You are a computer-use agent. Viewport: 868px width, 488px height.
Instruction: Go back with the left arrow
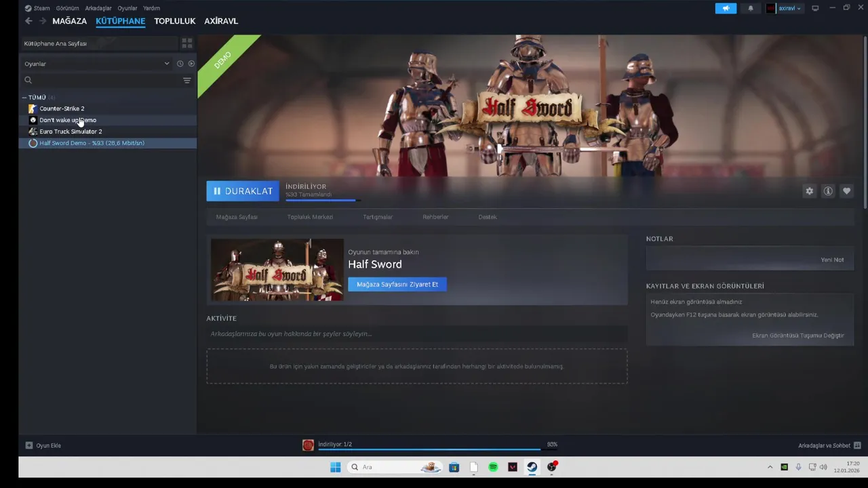coord(28,21)
